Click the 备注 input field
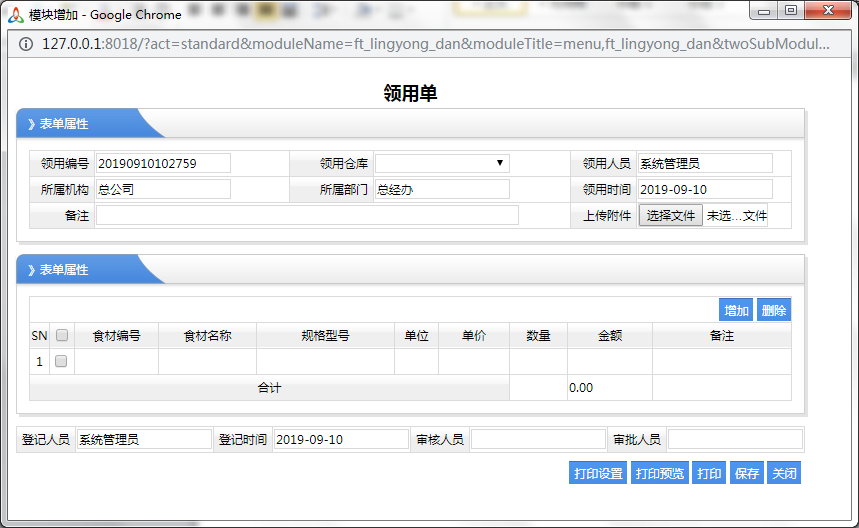The image size is (859, 528). [x=307, y=215]
